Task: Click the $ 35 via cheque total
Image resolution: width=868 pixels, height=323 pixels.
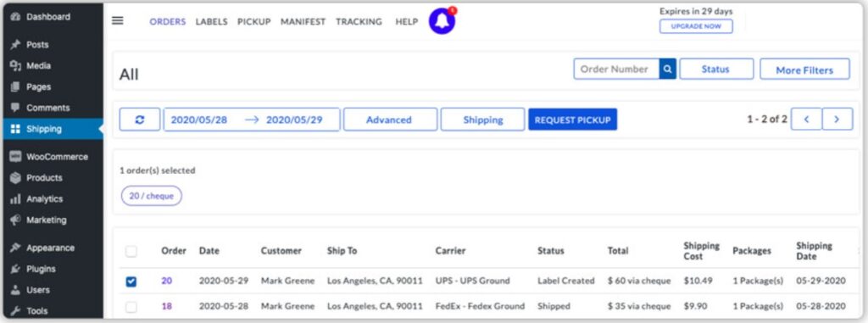Action: [639, 306]
